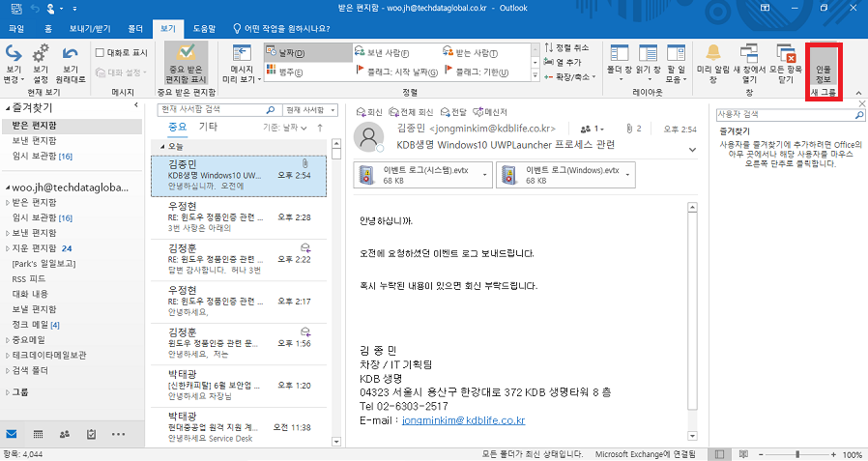Expand the 테크데이타메일보관 folder
The width and height of the screenshot is (868, 461).
click(x=8, y=356)
